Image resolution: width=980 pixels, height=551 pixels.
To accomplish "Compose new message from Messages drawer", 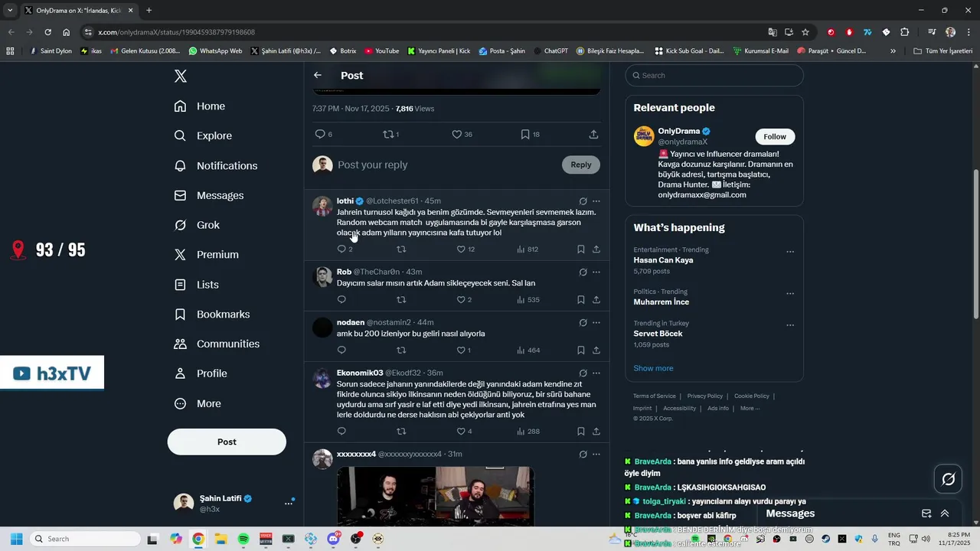I will pos(926,514).
